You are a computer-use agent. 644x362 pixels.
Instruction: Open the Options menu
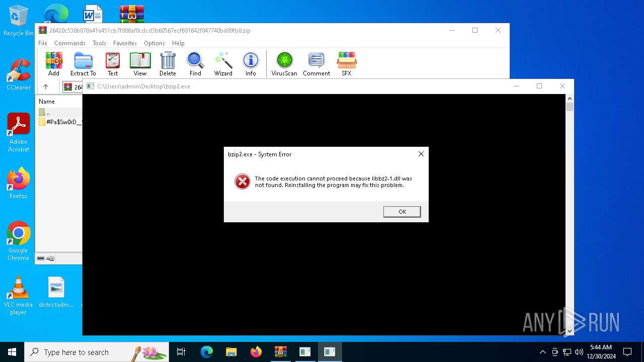point(154,43)
